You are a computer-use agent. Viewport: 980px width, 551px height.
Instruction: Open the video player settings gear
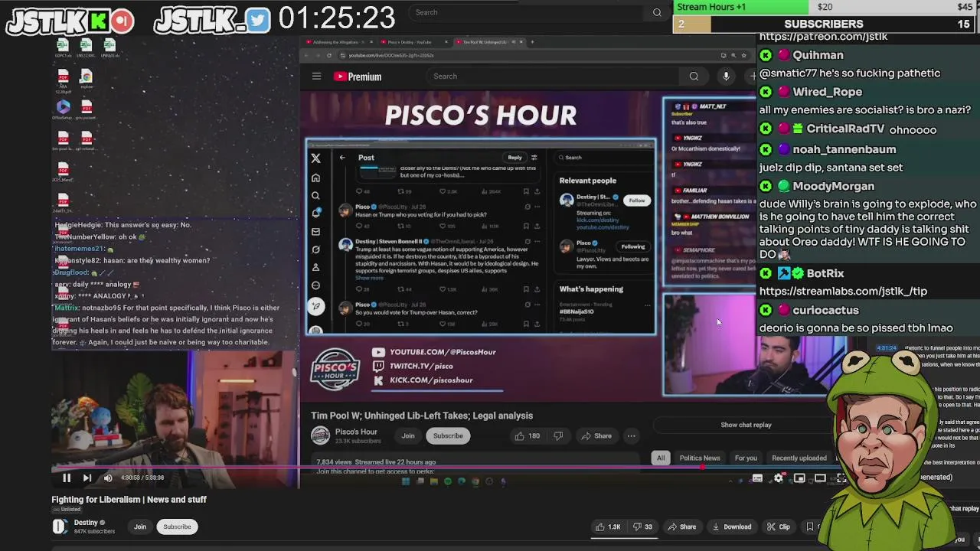(779, 478)
